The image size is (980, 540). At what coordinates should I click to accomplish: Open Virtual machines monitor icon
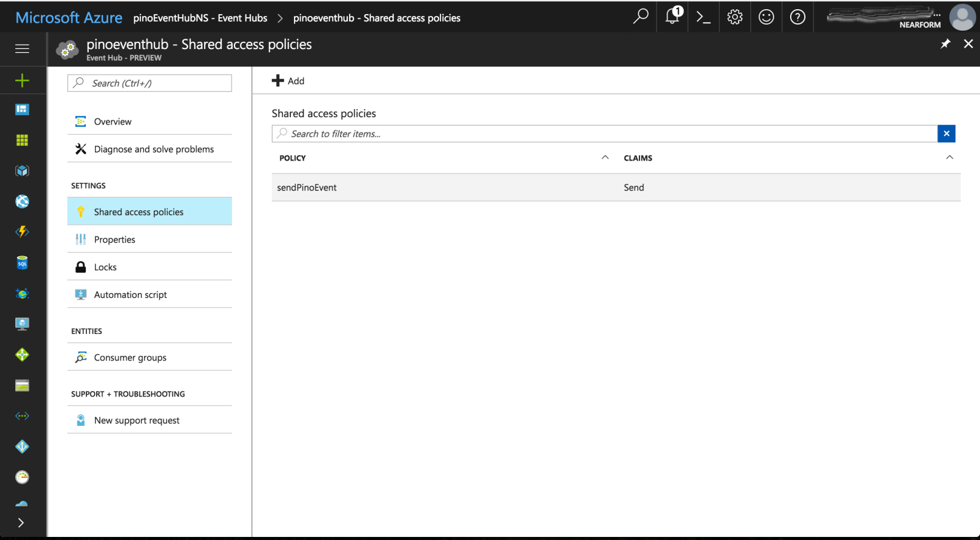coord(22,324)
